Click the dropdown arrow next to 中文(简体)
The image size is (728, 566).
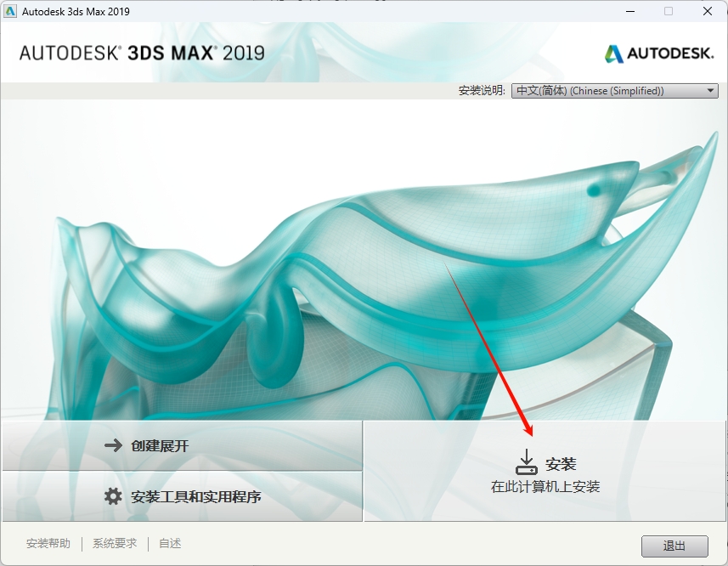click(710, 90)
